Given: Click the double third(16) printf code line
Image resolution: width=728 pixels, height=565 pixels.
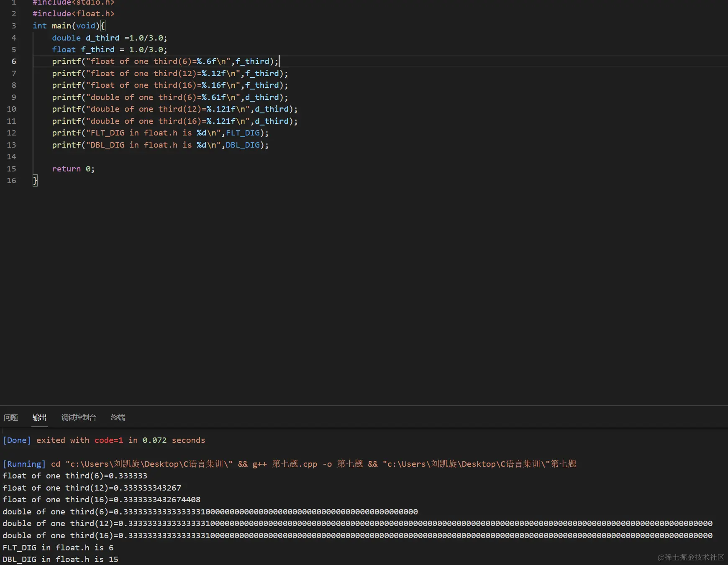Looking at the screenshot, I should pyautogui.click(x=175, y=121).
